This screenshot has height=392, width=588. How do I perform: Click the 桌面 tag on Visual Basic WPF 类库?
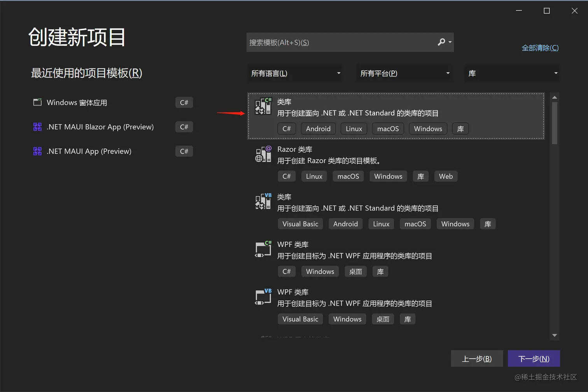coord(383,319)
